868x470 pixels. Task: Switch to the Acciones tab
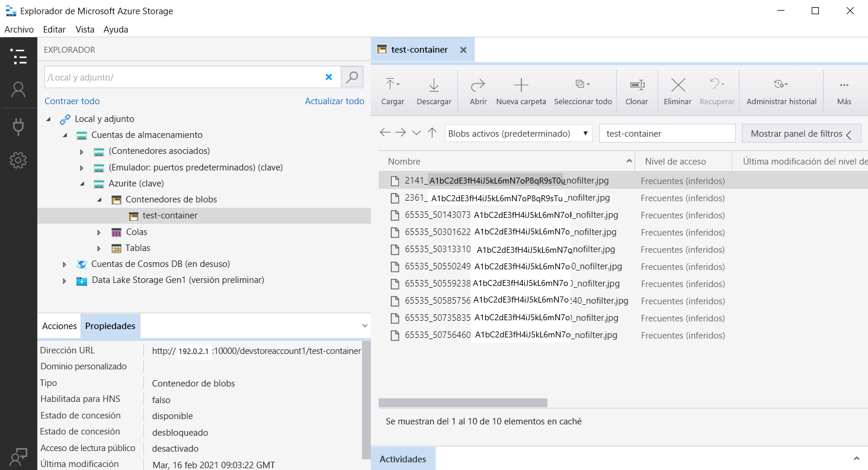coord(59,326)
